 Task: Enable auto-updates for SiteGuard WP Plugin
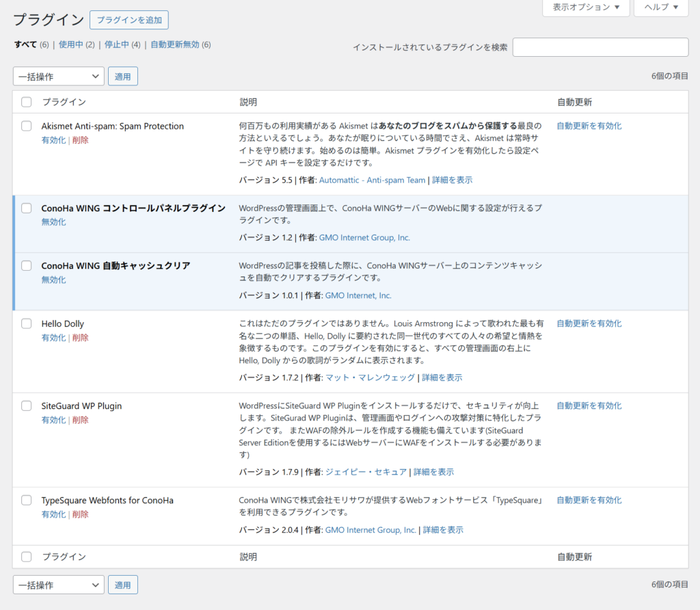point(589,406)
